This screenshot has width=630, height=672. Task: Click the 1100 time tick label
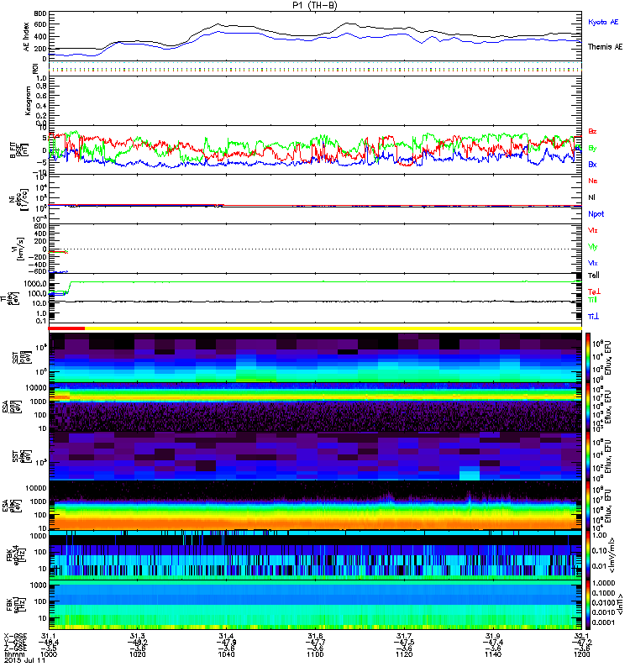(315, 659)
